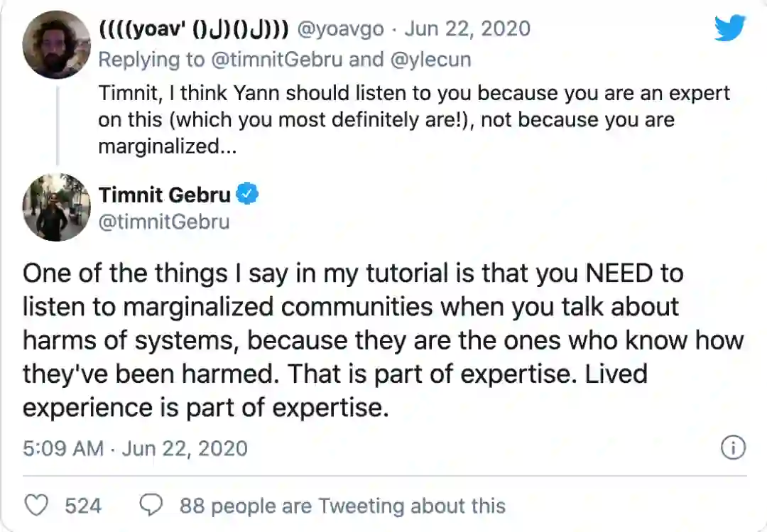Open the @yoavgo handle link

pyautogui.click(x=339, y=29)
